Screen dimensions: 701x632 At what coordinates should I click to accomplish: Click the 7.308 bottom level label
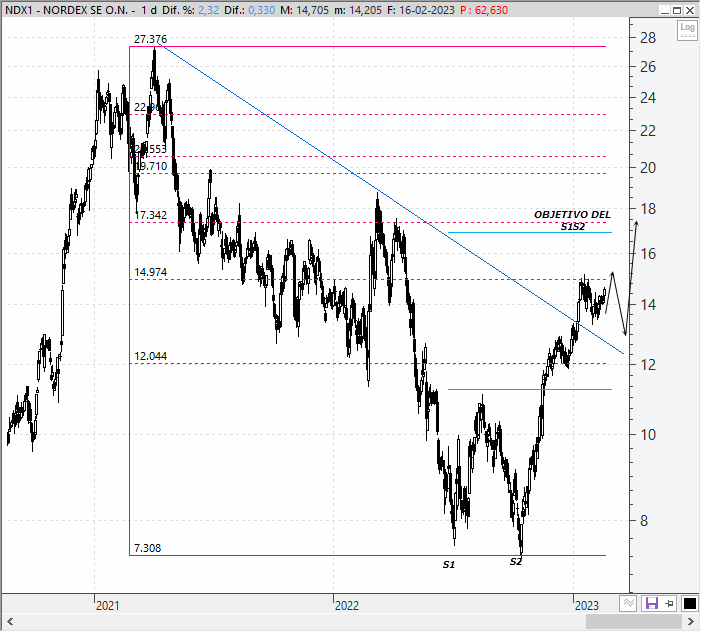point(147,548)
